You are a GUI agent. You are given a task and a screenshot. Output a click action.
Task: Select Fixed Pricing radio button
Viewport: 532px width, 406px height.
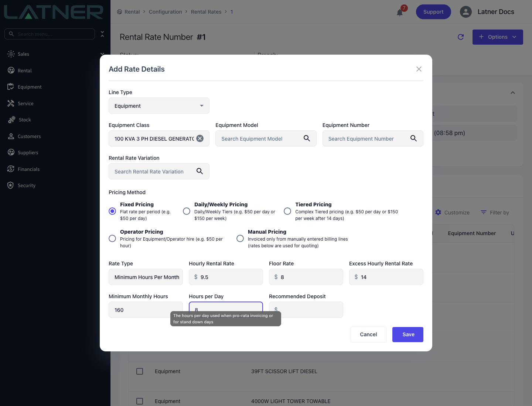coord(112,211)
